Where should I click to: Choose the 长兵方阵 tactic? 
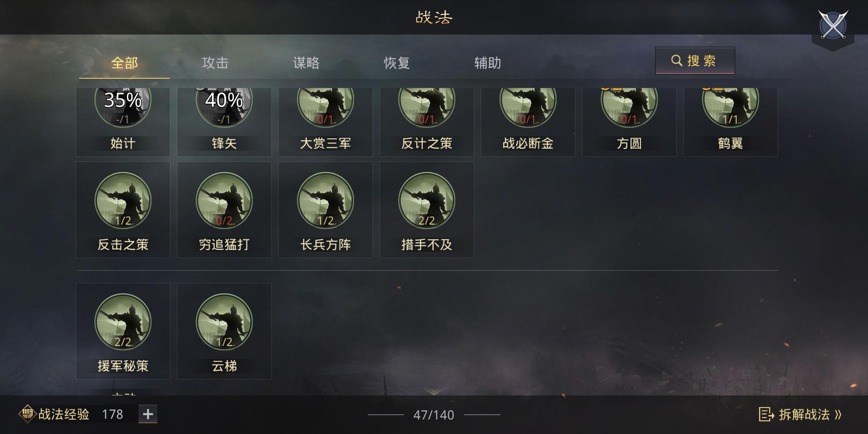point(325,210)
